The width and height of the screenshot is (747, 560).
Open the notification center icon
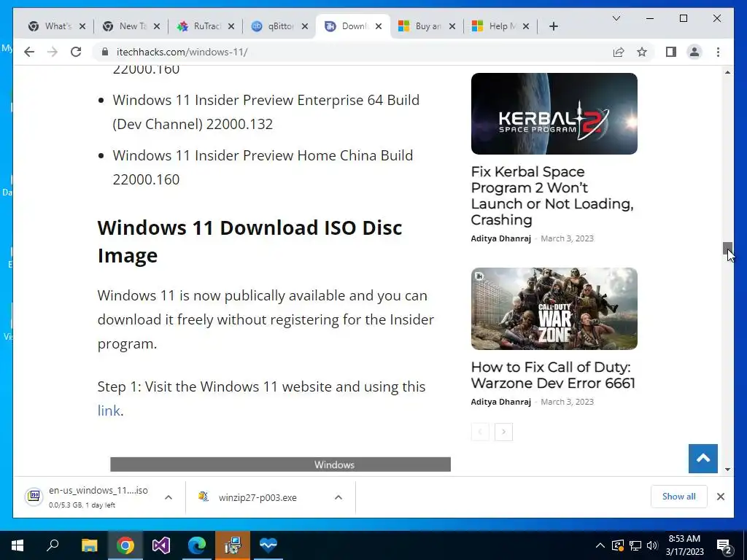(724, 546)
